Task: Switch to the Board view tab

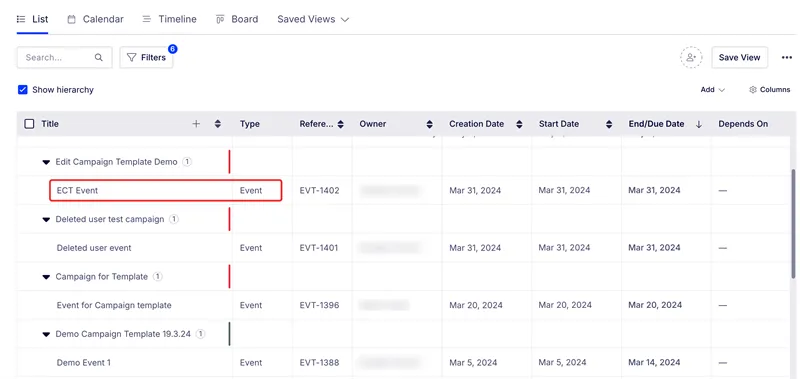Action: pos(237,19)
